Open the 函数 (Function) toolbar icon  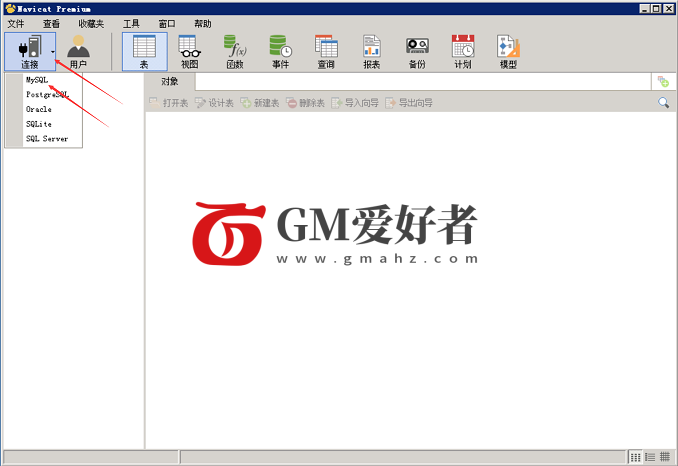(235, 50)
